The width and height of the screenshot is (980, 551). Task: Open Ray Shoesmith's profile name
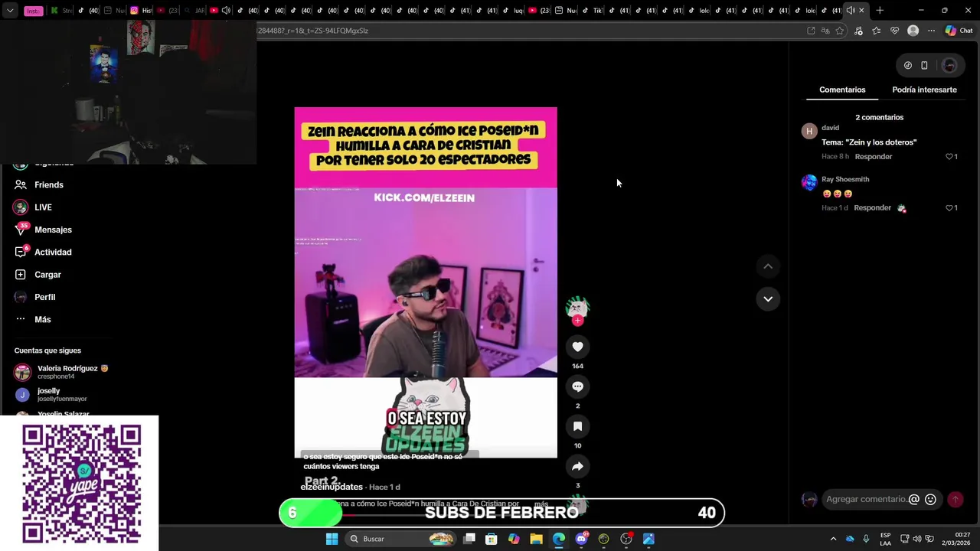click(x=845, y=179)
